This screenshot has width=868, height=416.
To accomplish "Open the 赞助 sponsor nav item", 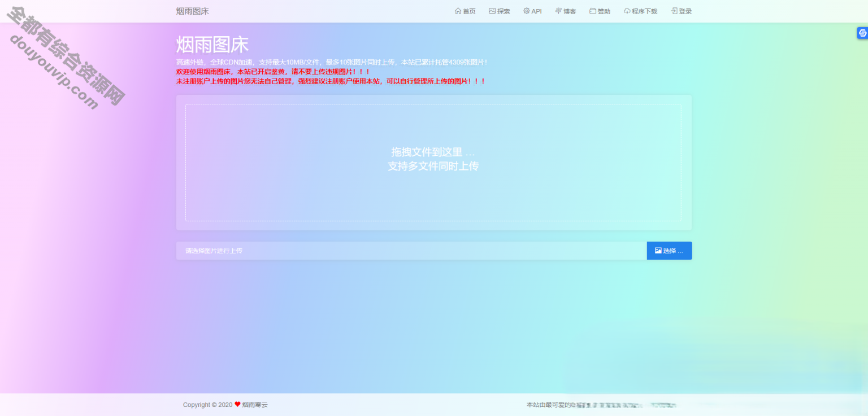I will coord(600,11).
